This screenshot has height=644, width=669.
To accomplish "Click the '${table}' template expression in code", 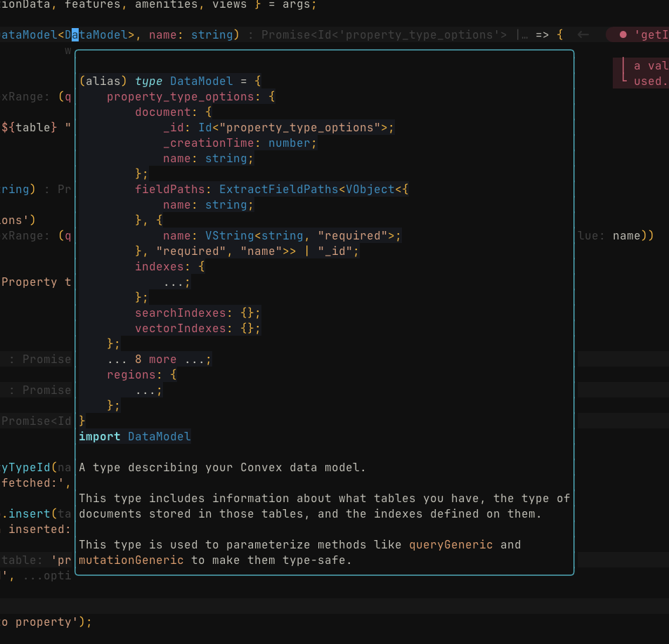I will [29, 128].
